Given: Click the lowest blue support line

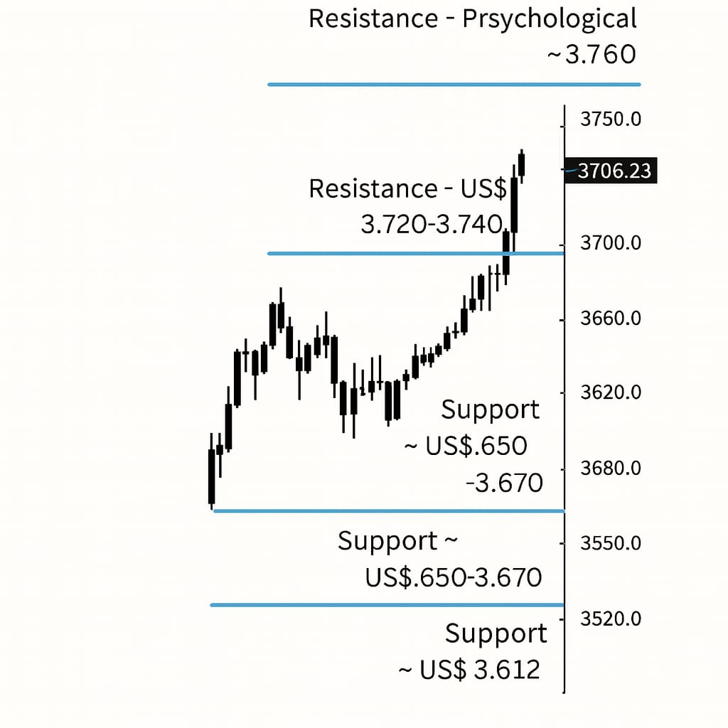Looking at the screenshot, I should pos(387,605).
